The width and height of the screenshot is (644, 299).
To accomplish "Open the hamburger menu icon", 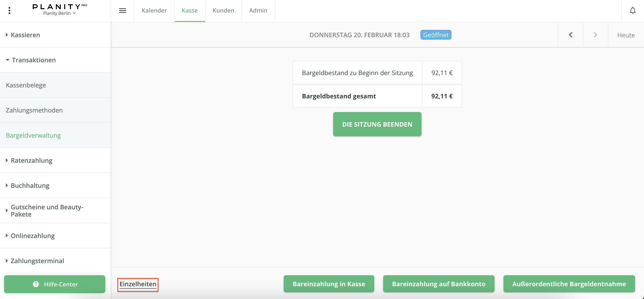I will 123,11.
